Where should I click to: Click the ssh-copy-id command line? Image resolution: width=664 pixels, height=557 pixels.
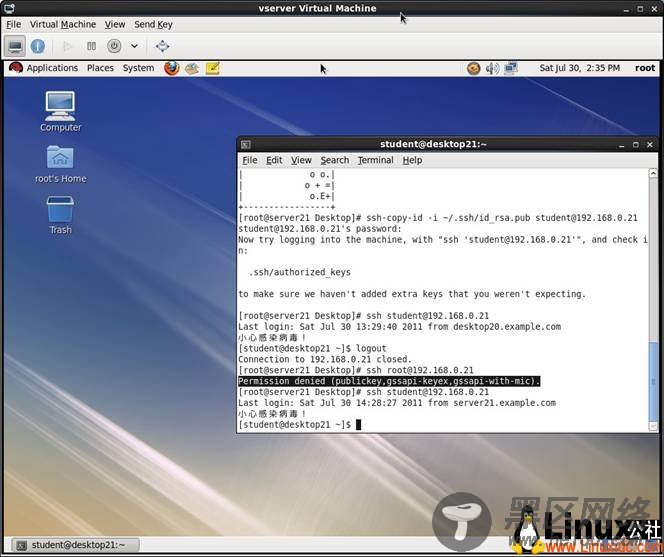(x=437, y=218)
